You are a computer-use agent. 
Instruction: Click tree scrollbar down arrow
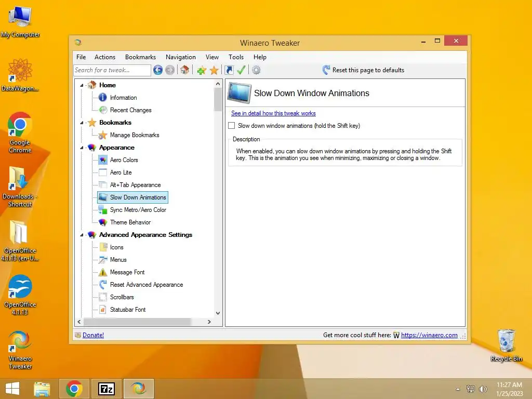[218, 313]
